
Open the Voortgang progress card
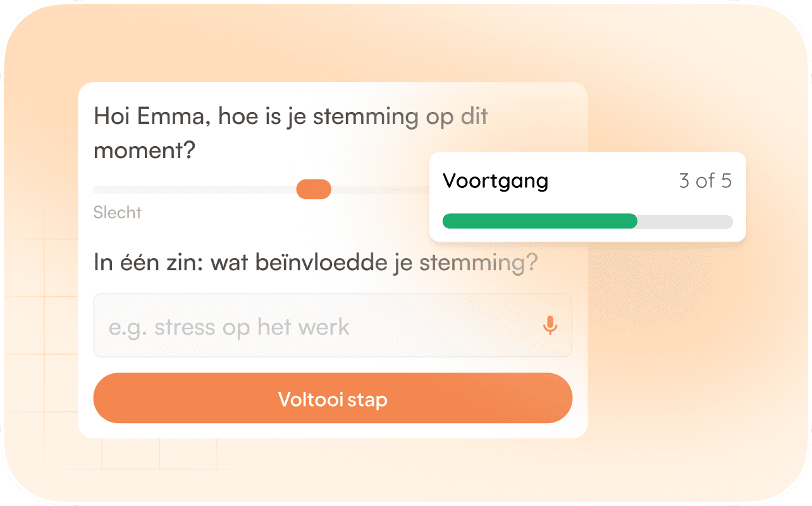587,196
